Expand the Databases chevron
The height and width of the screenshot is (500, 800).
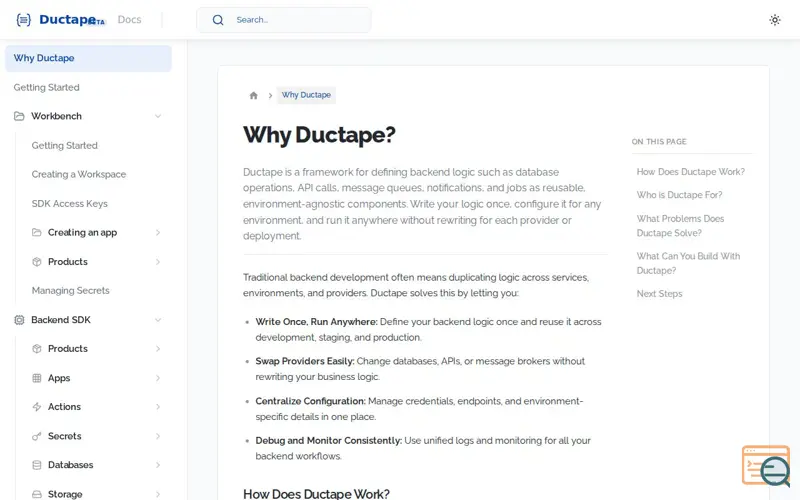158,465
